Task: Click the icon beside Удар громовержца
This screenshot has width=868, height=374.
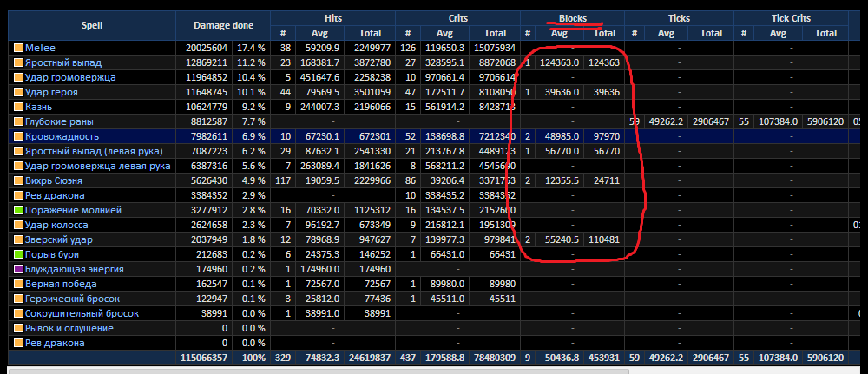Action: pyautogui.click(x=18, y=77)
